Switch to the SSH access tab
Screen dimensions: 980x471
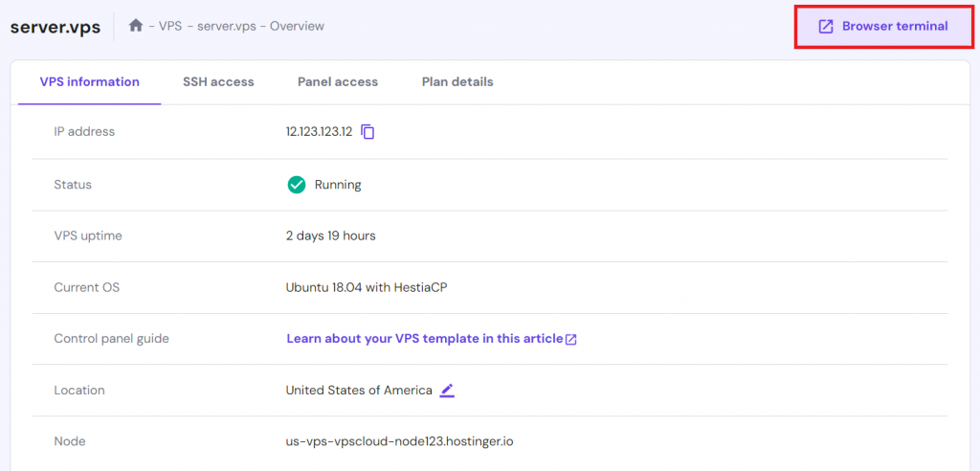(x=218, y=82)
